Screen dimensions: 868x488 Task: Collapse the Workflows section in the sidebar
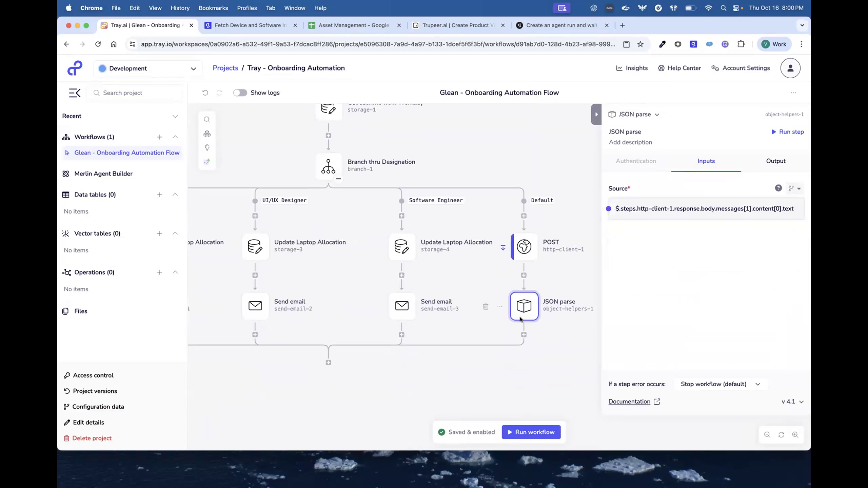175,137
